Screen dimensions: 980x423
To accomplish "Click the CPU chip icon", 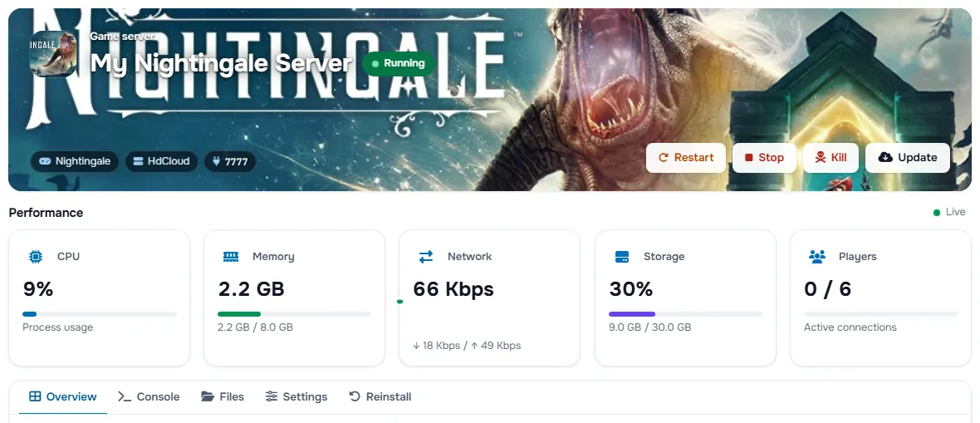I will tap(36, 257).
